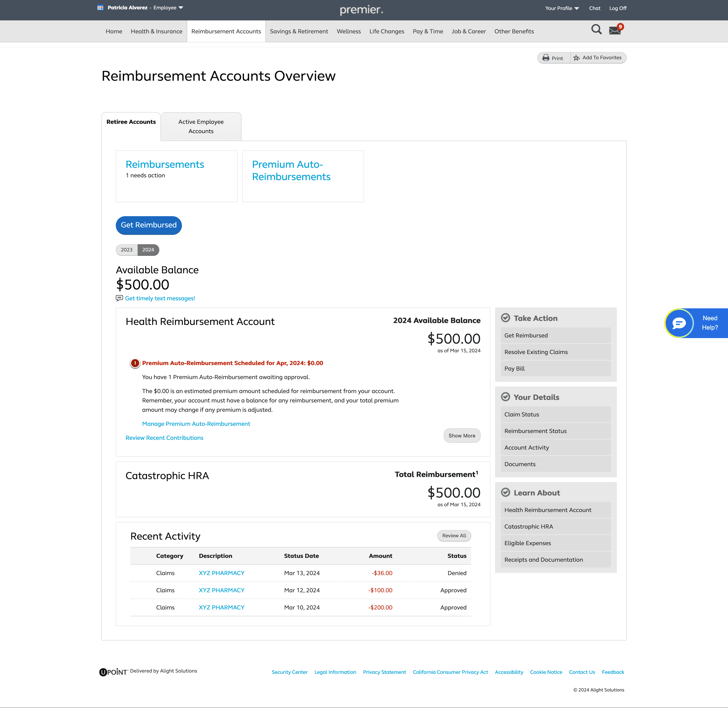
Task: Click the UPoint logo in footer
Action: click(x=113, y=672)
